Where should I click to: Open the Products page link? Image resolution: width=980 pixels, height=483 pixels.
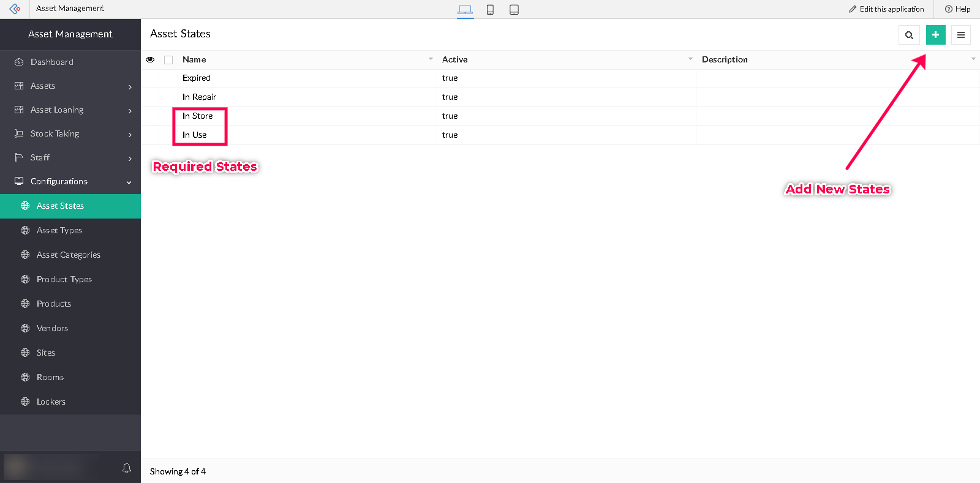click(x=70, y=304)
